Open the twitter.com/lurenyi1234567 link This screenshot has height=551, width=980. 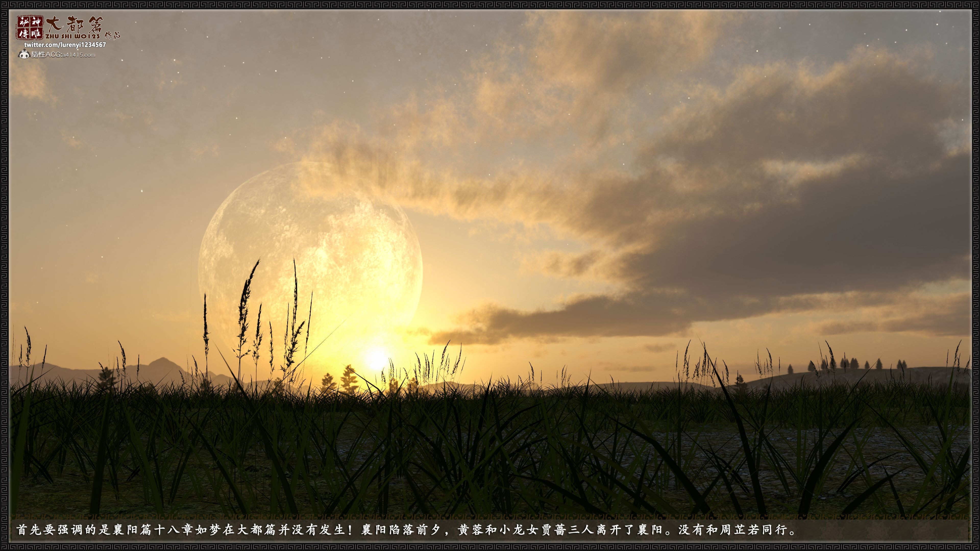pos(65,45)
